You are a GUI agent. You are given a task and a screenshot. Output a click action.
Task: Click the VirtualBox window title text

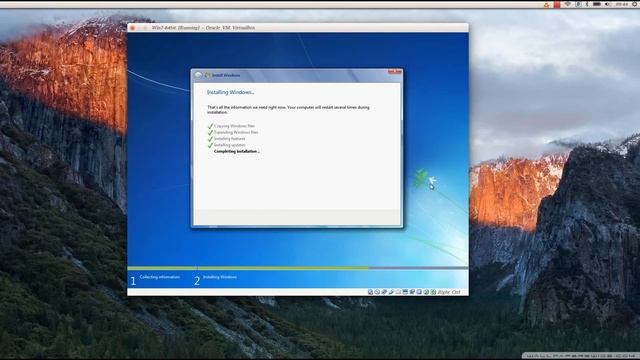coord(203,28)
